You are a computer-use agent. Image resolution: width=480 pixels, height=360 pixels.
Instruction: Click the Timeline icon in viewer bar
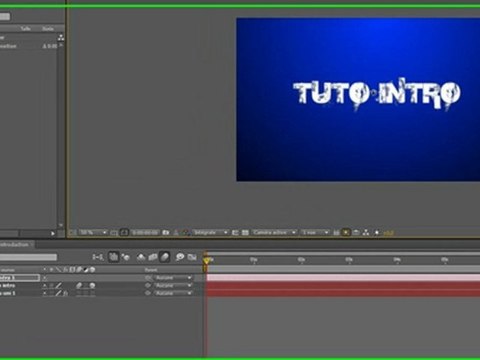click(356, 232)
